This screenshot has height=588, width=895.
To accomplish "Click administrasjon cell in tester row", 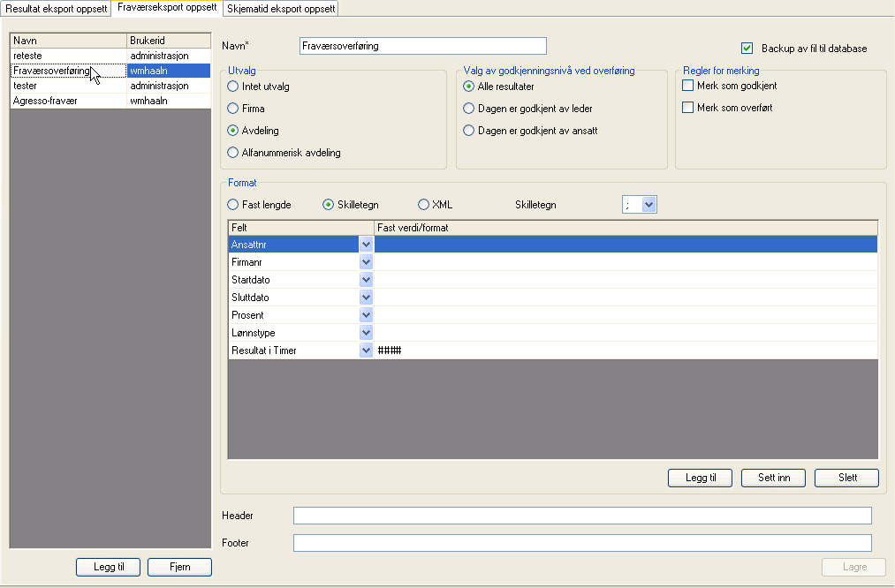I will (x=169, y=86).
